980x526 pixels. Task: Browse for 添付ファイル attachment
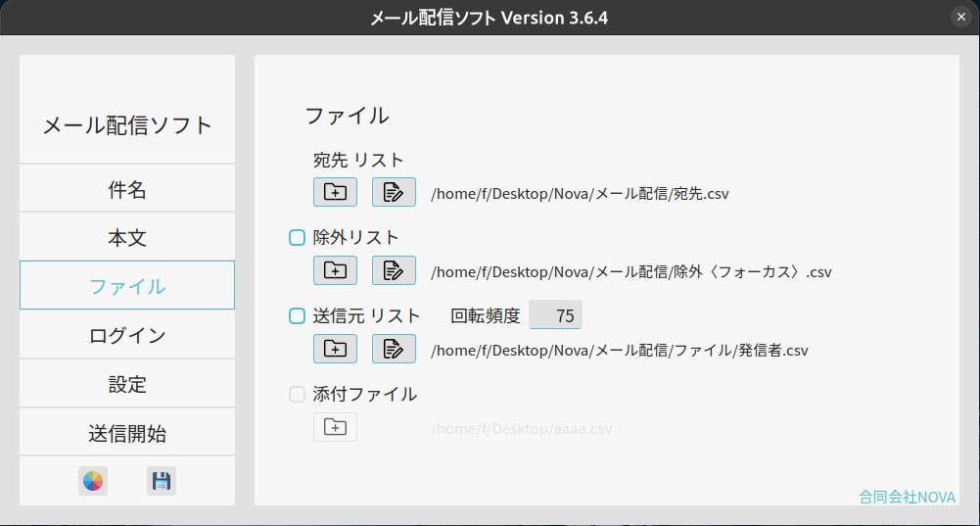point(335,427)
